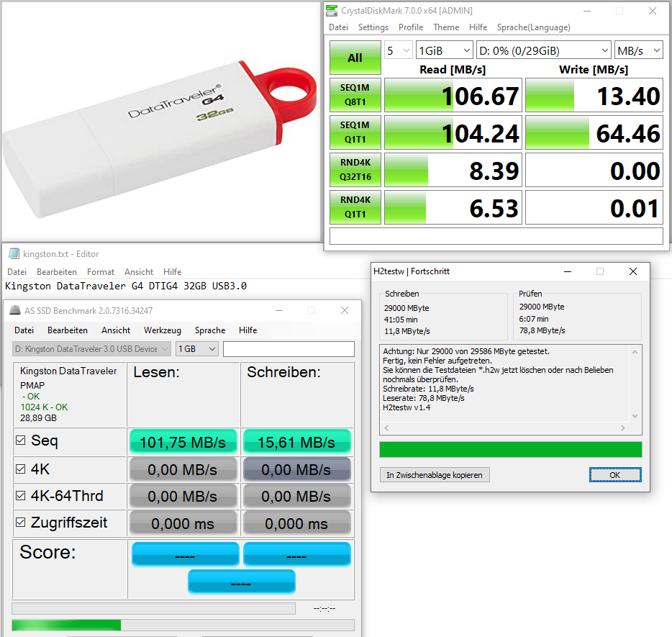Click the Seq write result 15,61 MB/s
Image resolution: width=672 pixels, height=637 pixels.
(296, 442)
